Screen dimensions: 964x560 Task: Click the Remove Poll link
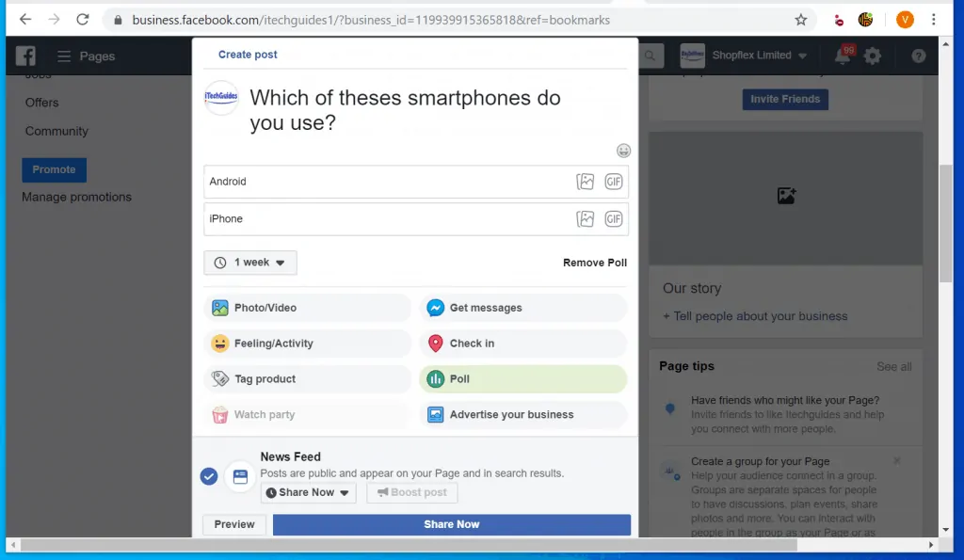(594, 263)
